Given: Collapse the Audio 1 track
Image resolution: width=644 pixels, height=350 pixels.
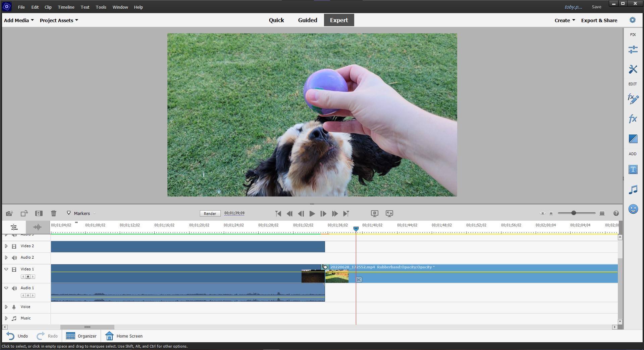Looking at the screenshot, I should [x=6, y=288].
